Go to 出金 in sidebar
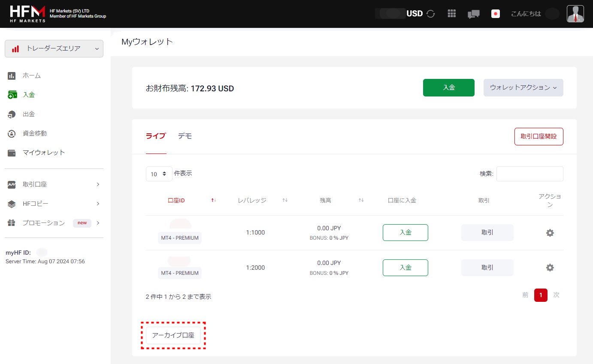This screenshot has width=593, height=364. 29,114
